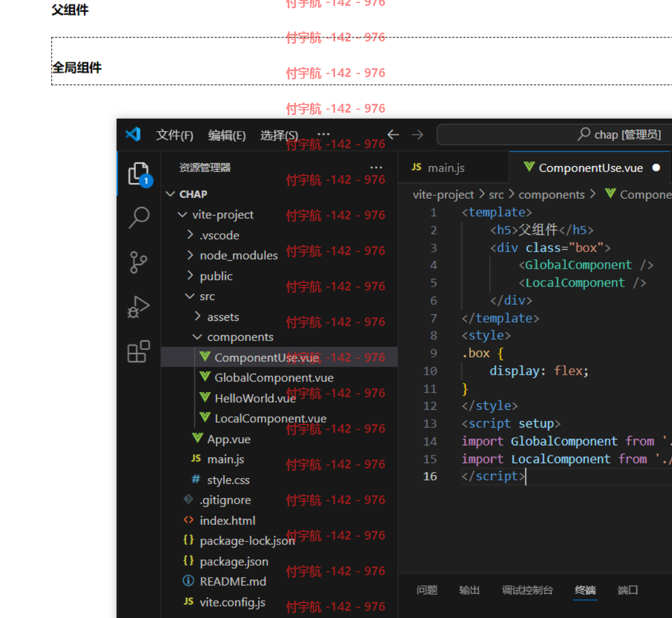Collapse the src folder

point(190,296)
